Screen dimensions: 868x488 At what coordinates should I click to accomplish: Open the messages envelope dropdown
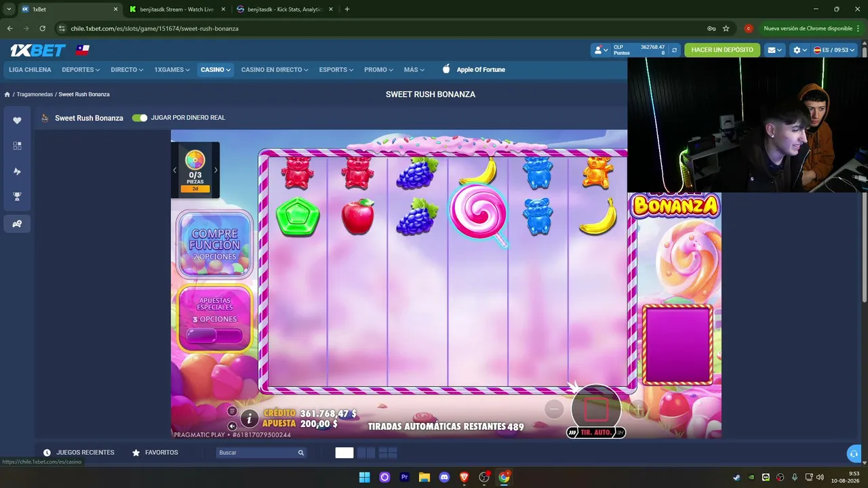774,50
